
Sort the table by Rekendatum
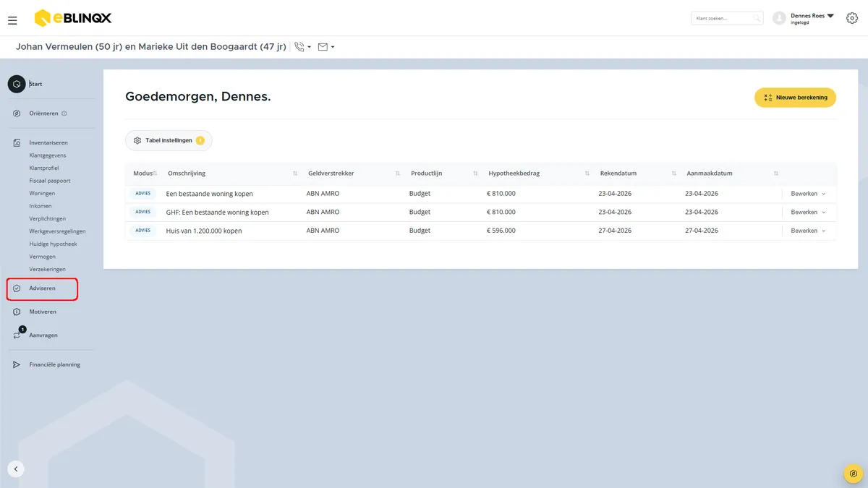coord(673,174)
